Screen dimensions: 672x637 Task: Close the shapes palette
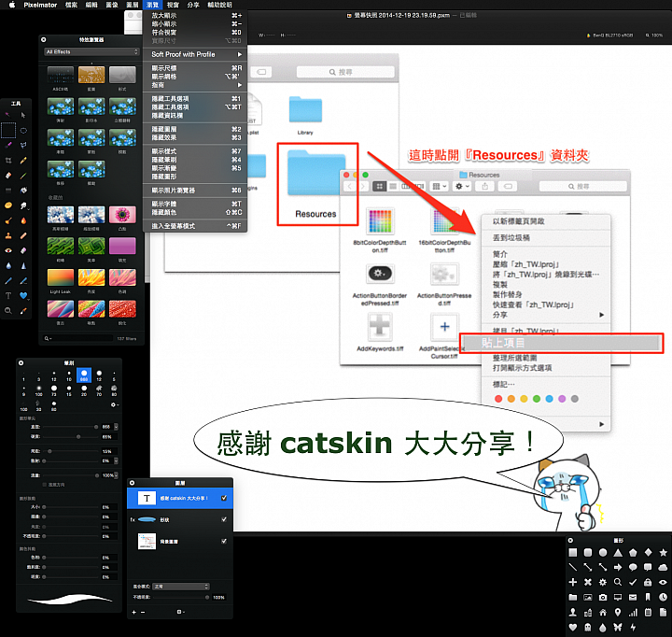pyautogui.click(x=570, y=541)
